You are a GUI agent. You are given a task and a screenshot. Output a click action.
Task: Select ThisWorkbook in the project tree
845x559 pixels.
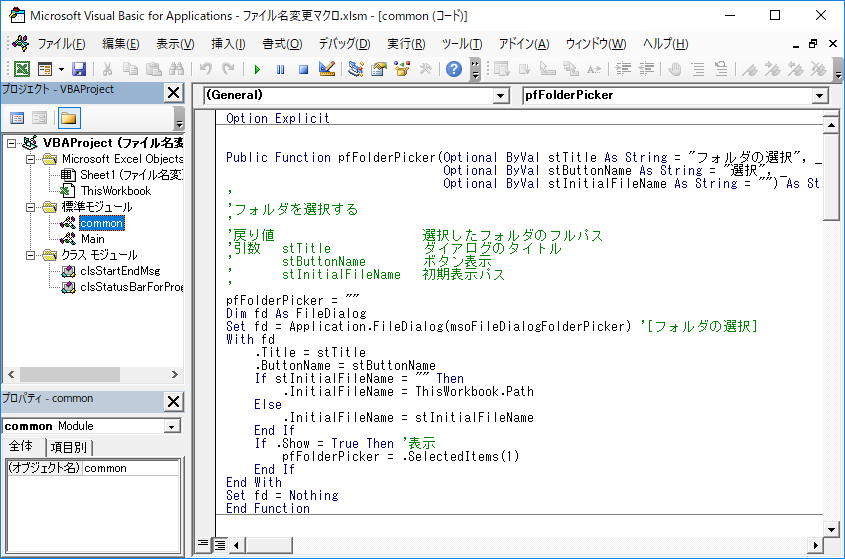[116, 191]
